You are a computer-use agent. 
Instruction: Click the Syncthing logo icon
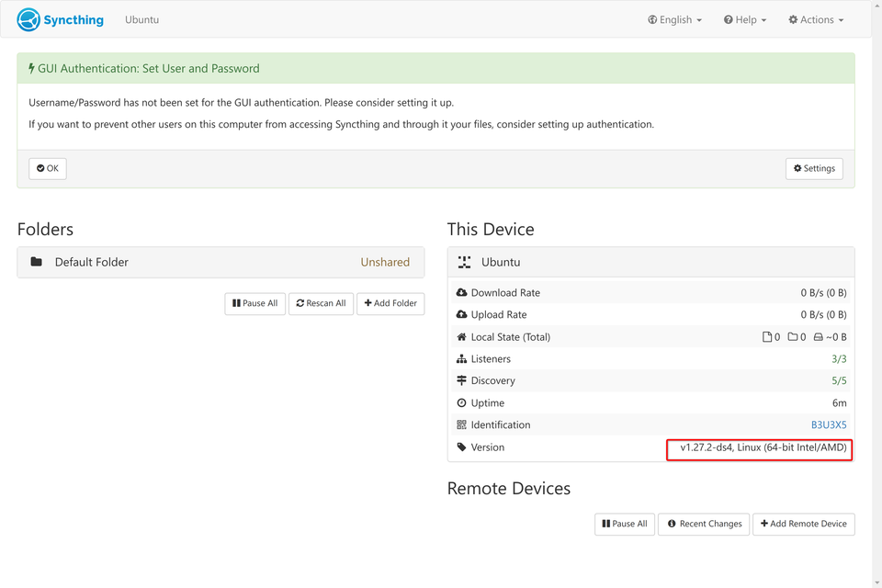tap(28, 19)
